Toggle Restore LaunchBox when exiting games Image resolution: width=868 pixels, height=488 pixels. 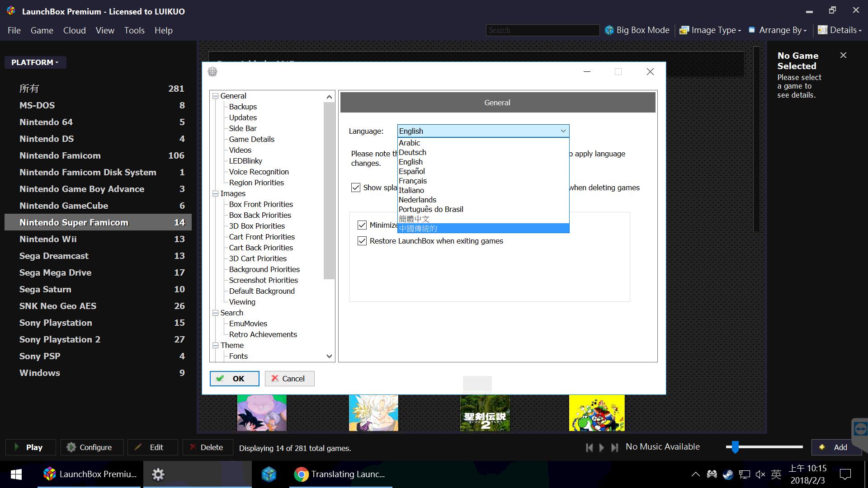[x=362, y=241]
